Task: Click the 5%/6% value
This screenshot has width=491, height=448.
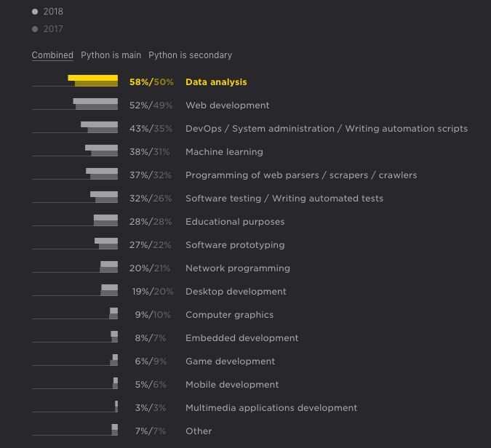Action: (151, 385)
